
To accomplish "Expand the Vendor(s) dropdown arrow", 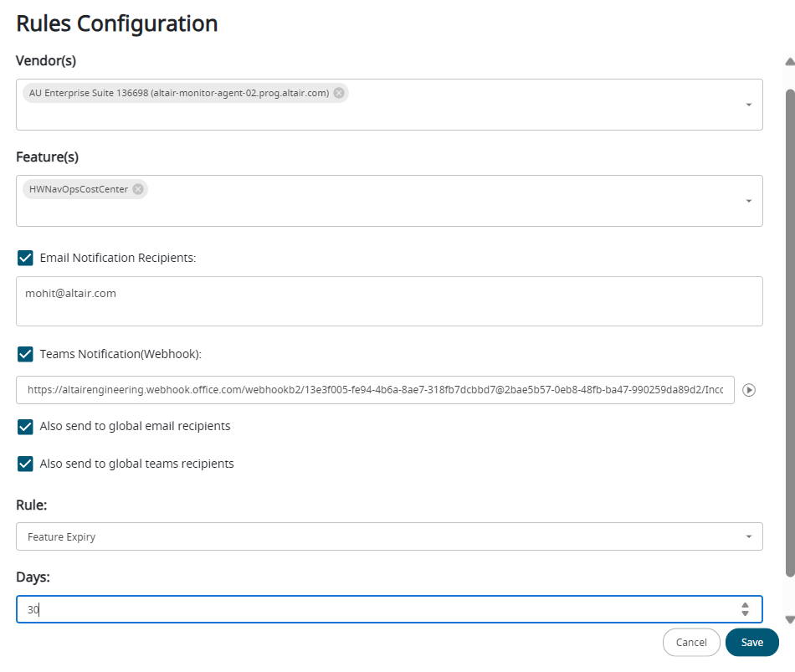I will click(748, 105).
